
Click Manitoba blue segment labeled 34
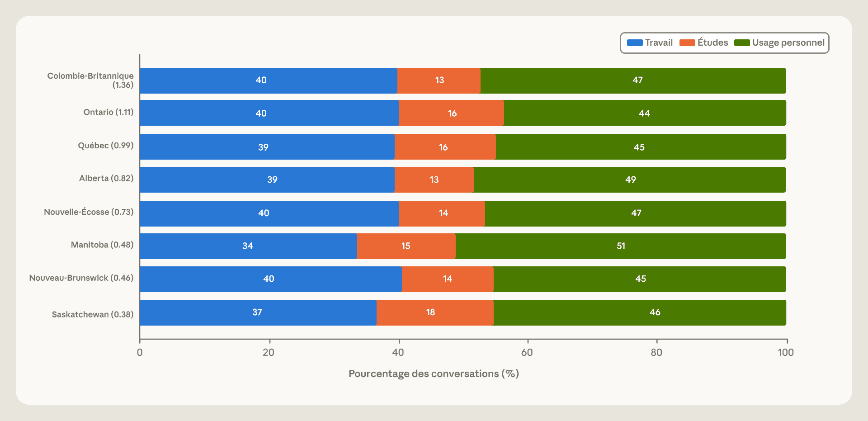click(x=249, y=246)
